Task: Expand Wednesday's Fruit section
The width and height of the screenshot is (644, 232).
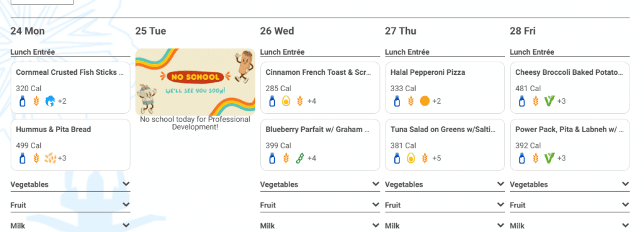Action: (x=320, y=205)
